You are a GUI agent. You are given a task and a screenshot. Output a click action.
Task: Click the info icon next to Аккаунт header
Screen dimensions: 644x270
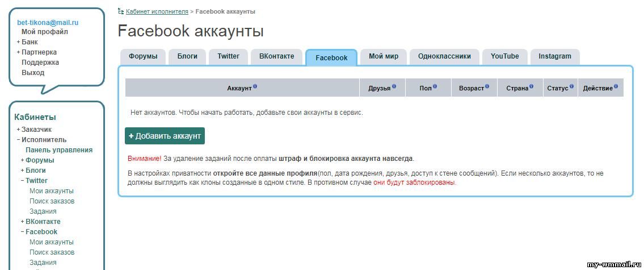click(x=255, y=86)
